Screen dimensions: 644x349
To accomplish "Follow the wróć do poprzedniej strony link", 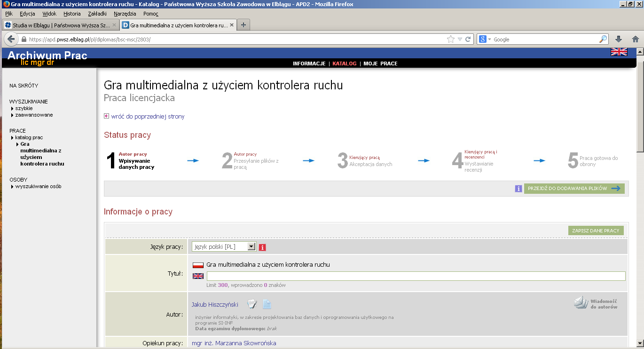I will pyautogui.click(x=148, y=116).
